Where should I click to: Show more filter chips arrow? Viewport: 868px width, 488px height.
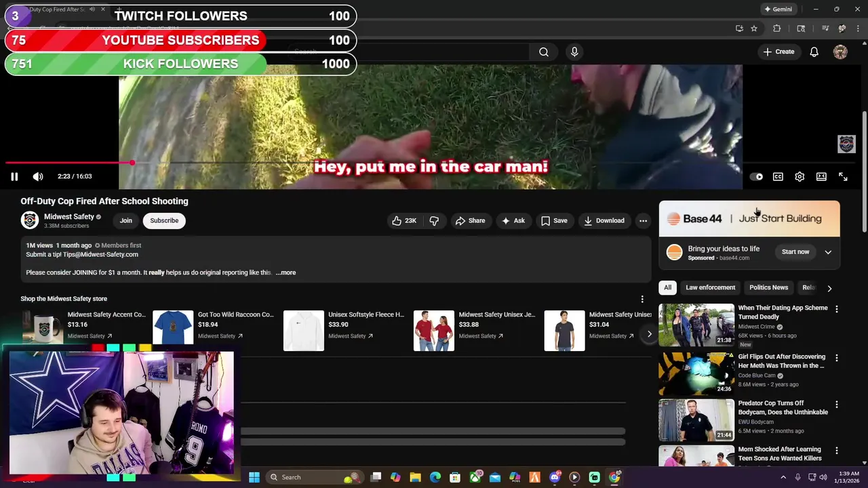[829, 288]
